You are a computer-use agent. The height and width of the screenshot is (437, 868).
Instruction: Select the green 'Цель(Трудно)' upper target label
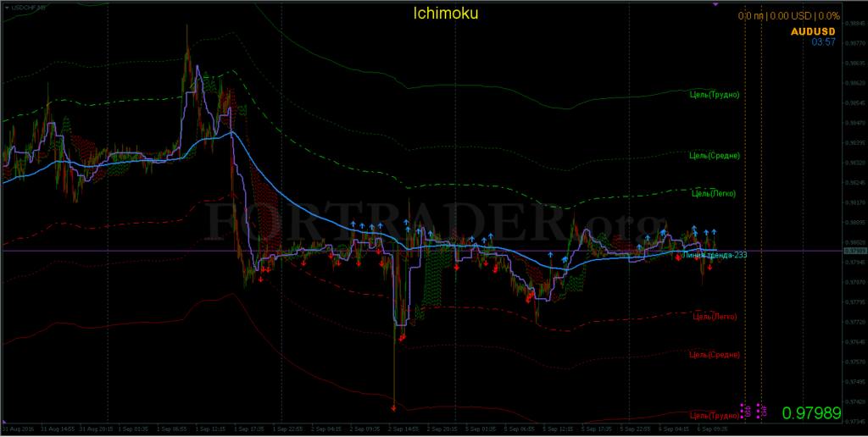[714, 95]
